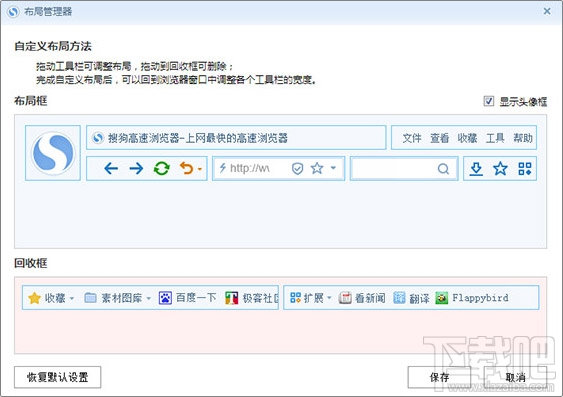The width and height of the screenshot is (563, 397).
Task: Click the 看新闻 calendar icon
Action: (x=345, y=298)
